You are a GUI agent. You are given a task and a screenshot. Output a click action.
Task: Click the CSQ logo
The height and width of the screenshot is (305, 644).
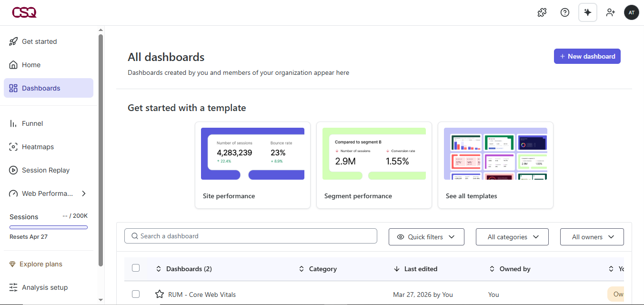pos(24,12)
